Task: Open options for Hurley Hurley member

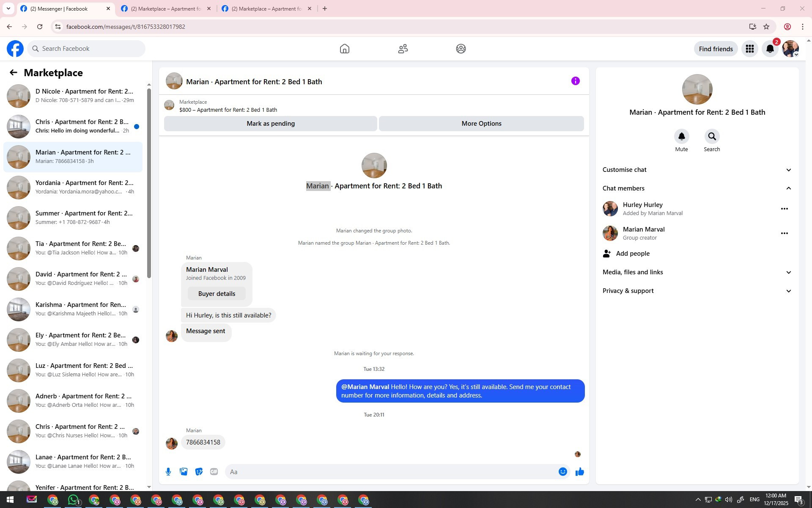Action: click(784, 209)
